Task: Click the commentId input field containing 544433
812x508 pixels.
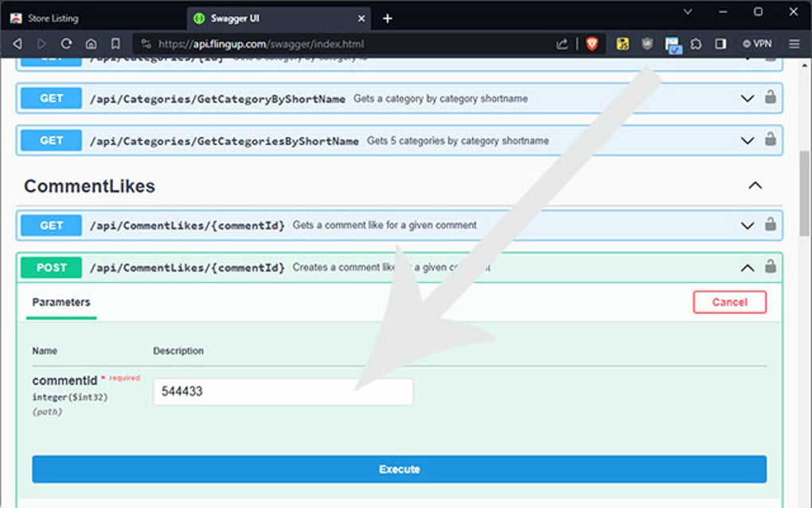Action: tap(283, 391)
